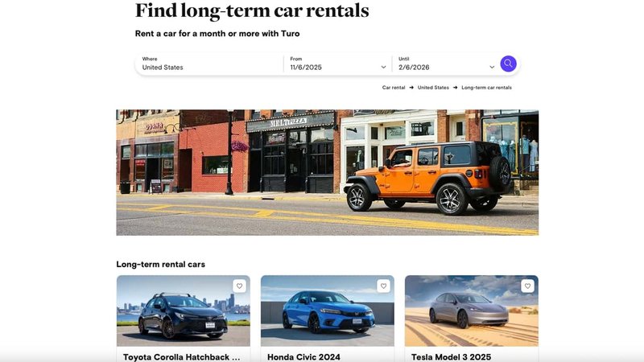Open the Tesla Model 3 car photo

tap(472, 311)
